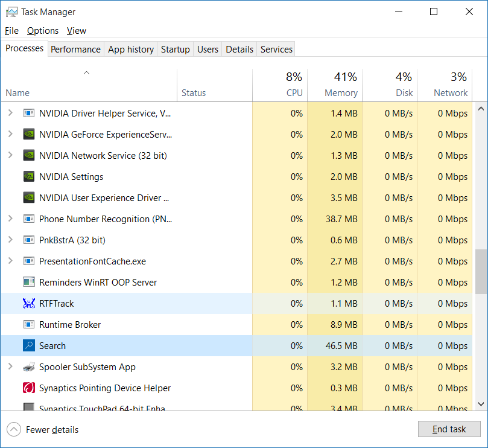Click the Fewer details link
This screenshot has width=488, height=448.
[x=52, y=430]
